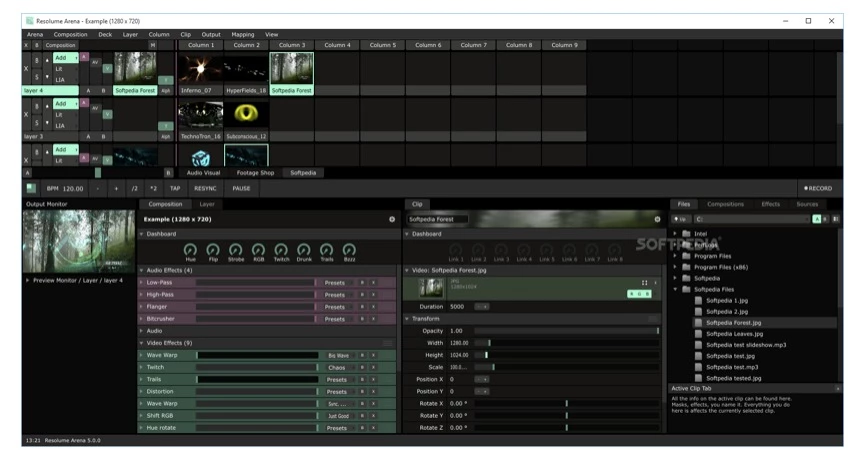Remove the Flanger effect with its X
The width and height of the screenshot is (855, 461).
[x=374, y=307]
